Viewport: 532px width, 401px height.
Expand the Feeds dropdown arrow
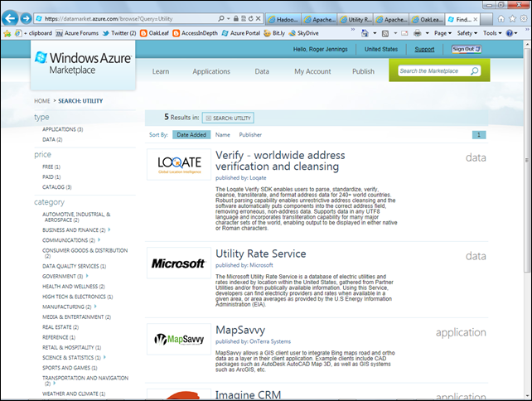395,33
